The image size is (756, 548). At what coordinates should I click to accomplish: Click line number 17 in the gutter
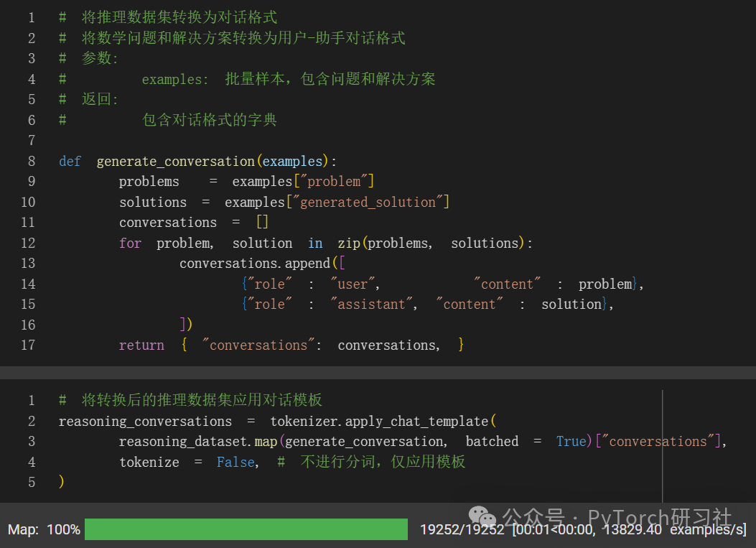(x=28, y=345)
